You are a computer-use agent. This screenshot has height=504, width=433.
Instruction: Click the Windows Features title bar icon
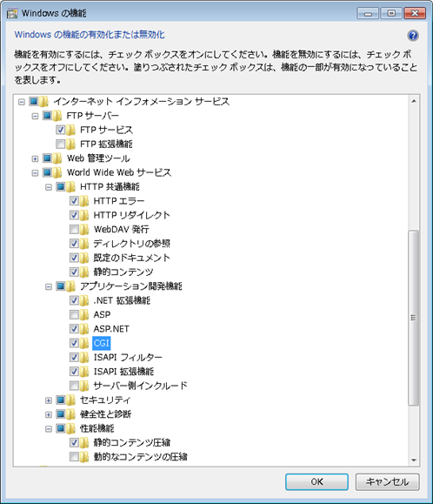coord(12,14)
